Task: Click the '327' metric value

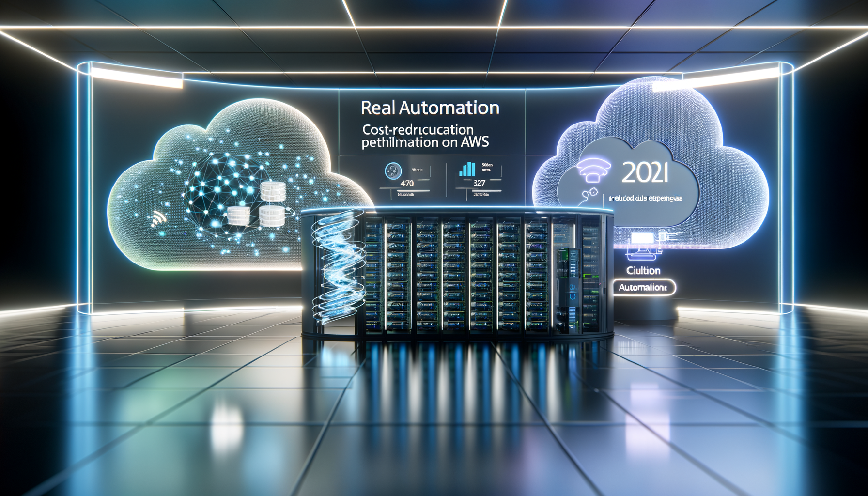Action: point(479,183)
